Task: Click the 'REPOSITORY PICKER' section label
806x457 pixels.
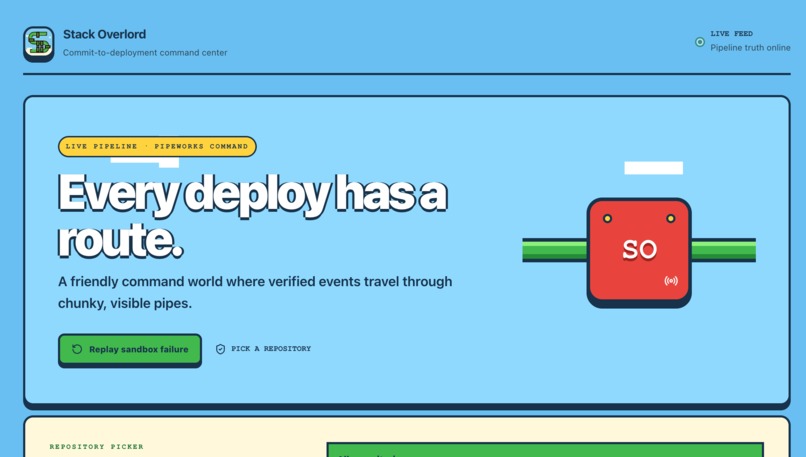Action: 97,447
